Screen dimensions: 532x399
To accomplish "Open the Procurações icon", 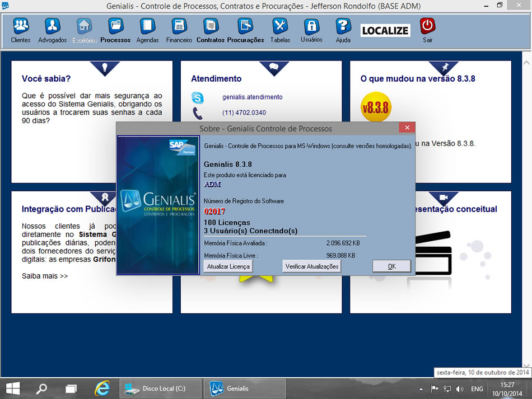I will pos(245,26).
